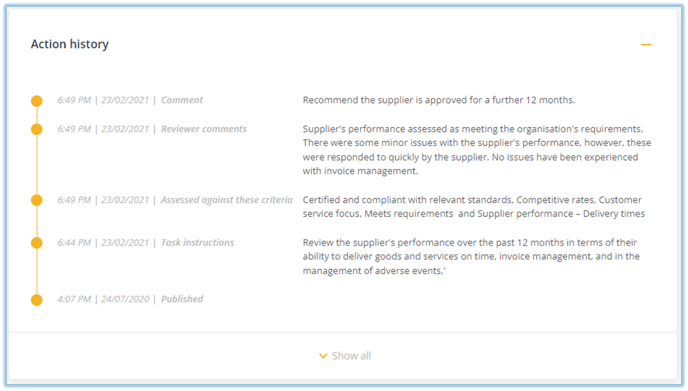Click the Published entry label
This screenshot has width=688, height=391.
[182, 299]
